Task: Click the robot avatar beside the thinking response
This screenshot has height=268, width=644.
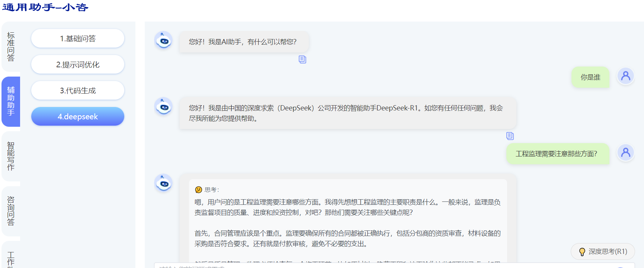Action: pos(163,183)
